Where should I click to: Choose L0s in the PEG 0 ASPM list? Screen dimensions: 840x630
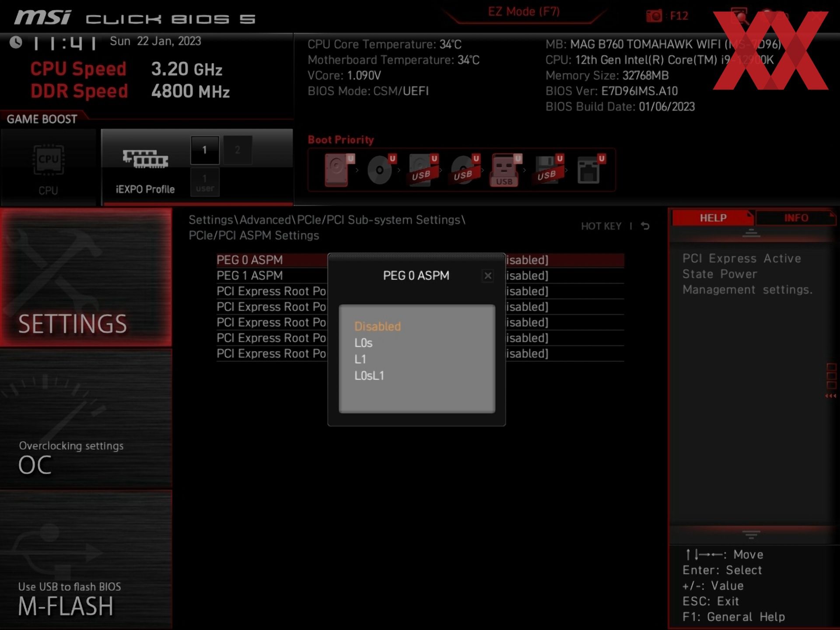click(x=363, y=343)
